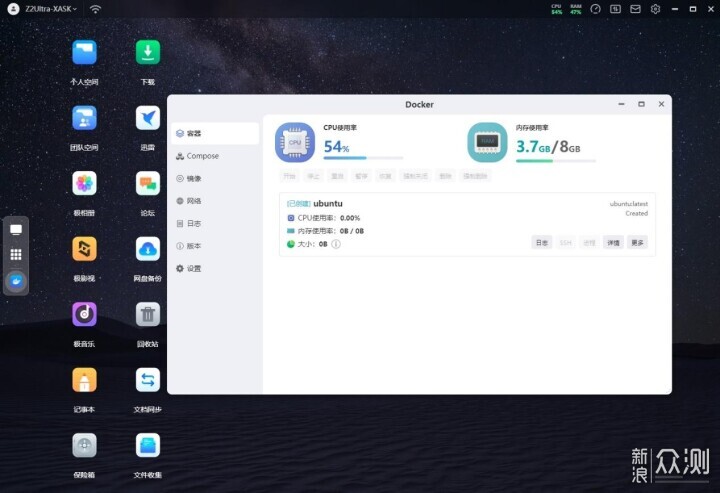Open the 下载 download app
This screenshot has width=720, height=493.
click(148, 52)
